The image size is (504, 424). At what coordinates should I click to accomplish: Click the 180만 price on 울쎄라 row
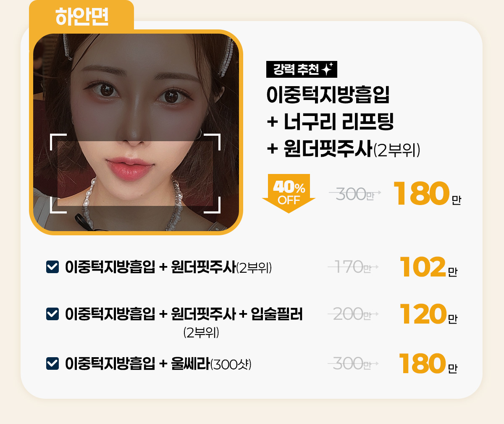(x=428, y=364)
